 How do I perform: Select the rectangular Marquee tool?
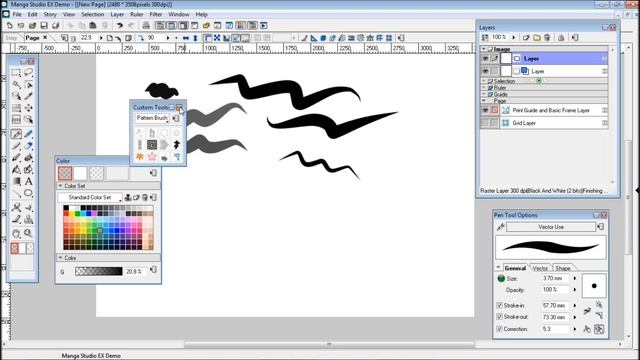point(16,73)
